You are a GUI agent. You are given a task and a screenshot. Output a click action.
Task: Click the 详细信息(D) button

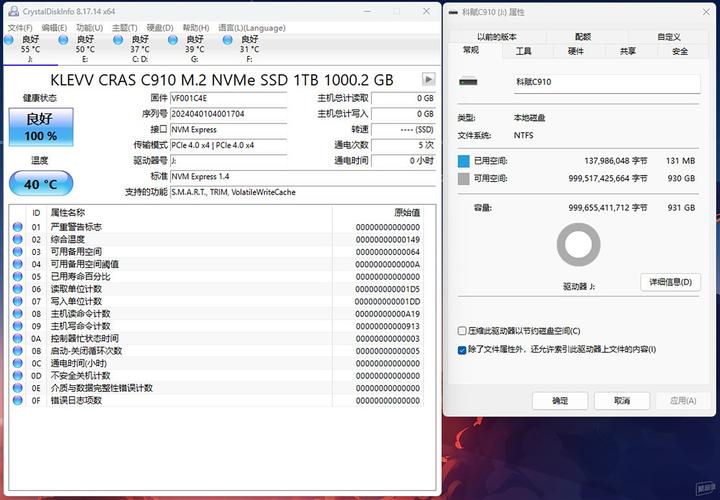[x=670, y=282]
